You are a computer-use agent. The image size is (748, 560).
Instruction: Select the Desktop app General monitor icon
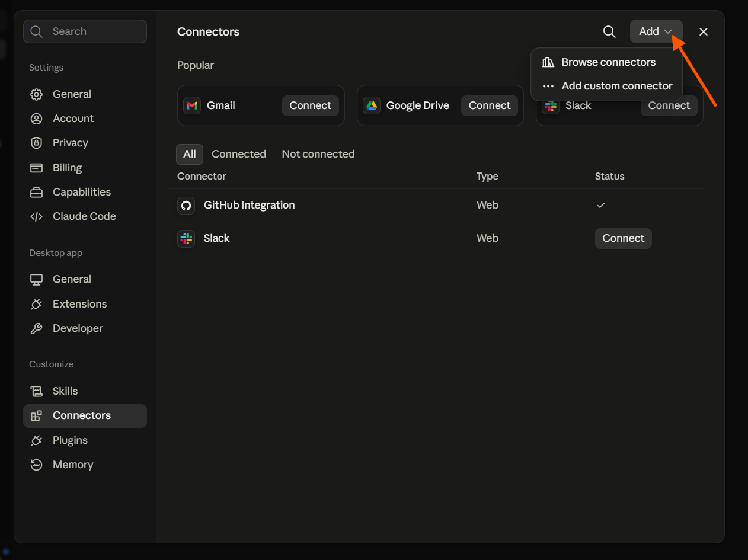coord(36,279)
